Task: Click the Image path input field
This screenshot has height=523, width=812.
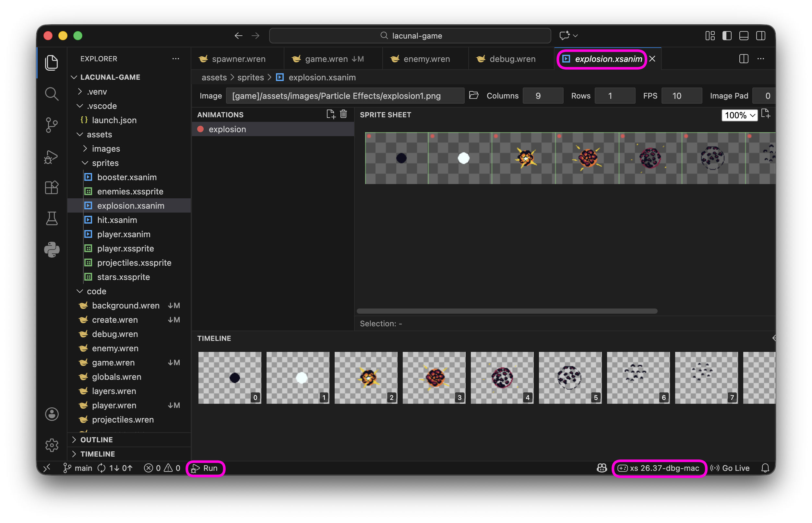Action: pos(345,96)
